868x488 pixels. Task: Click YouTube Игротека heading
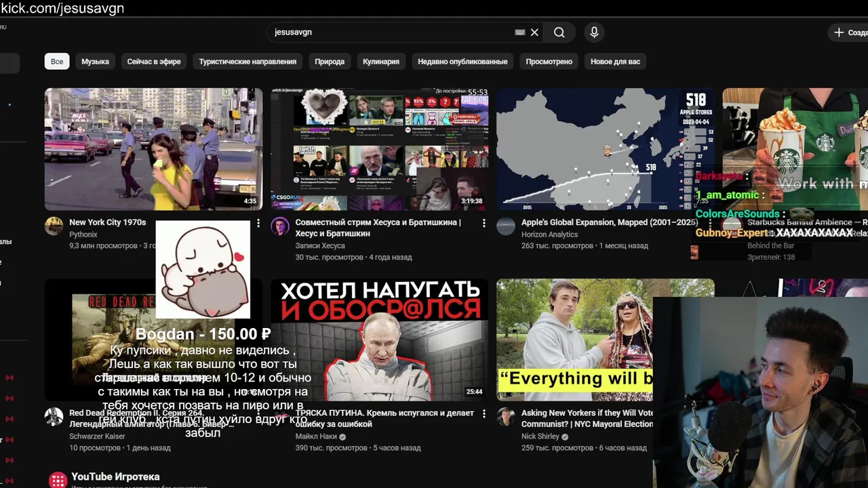tap(115, 476)
